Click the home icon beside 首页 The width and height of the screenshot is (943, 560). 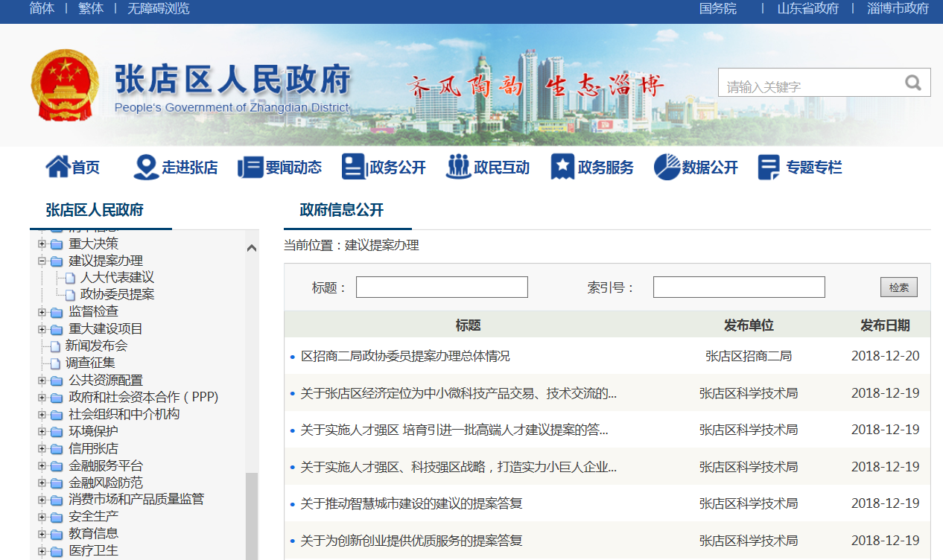click(57, 167)
